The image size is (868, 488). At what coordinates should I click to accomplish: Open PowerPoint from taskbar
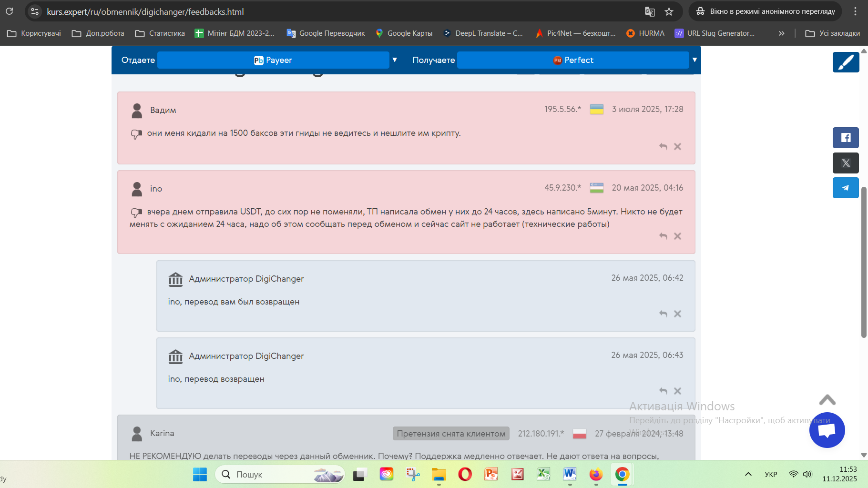click(491, 475)
